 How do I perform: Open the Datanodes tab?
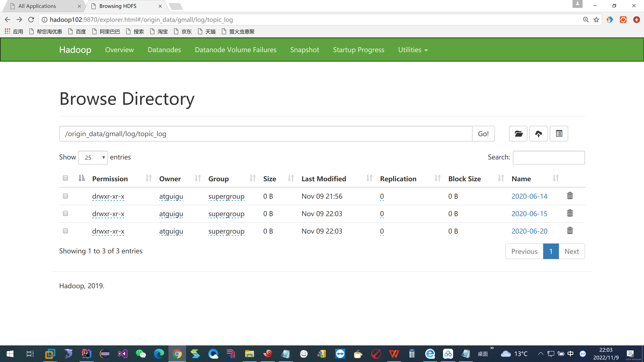click(x=164, y=49)
